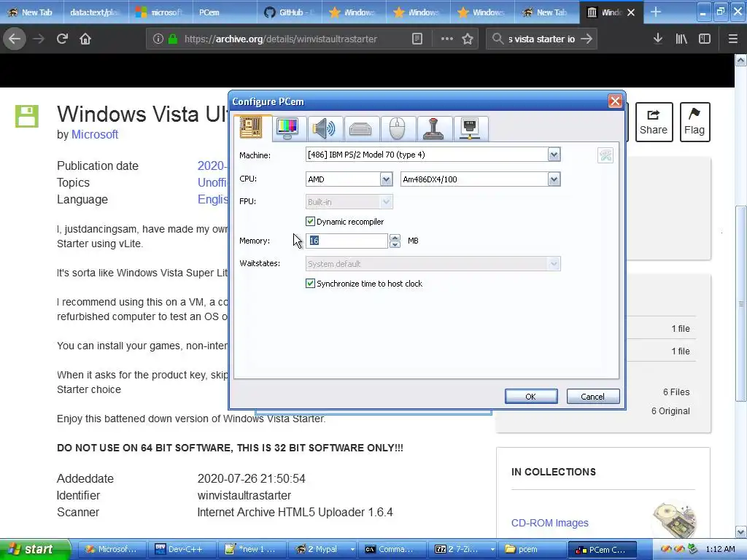Open the Drives tab in Configure PCem
This screenshot has height=560, width=747.
click(x=360, y=128)
